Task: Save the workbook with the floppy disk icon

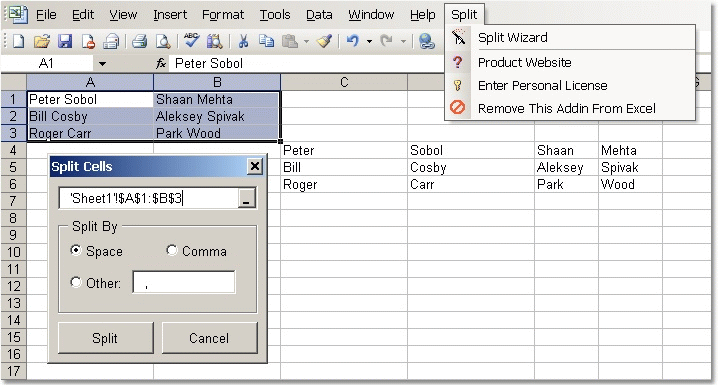Action: click(65, 41)
